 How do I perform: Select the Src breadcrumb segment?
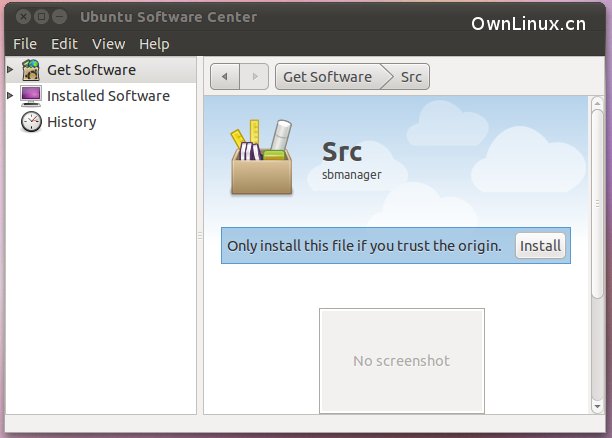(411, 77)
